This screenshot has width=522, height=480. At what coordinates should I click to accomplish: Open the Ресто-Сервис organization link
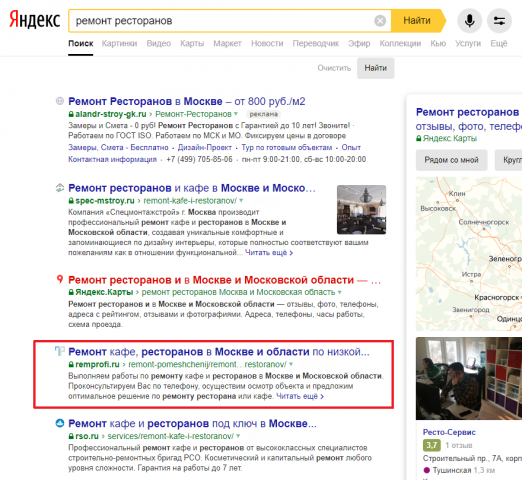point(449,432)
